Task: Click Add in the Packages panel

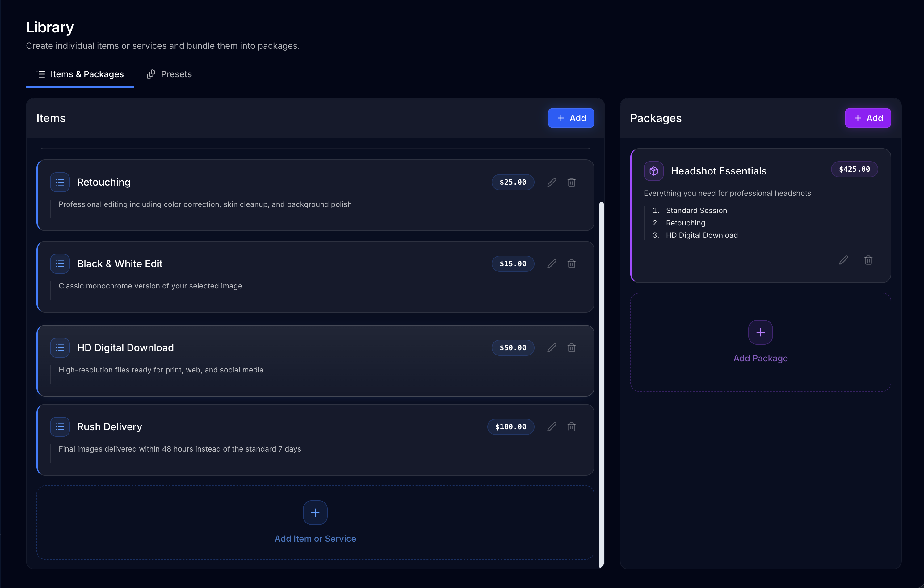Action: click(x=867, y=118)
